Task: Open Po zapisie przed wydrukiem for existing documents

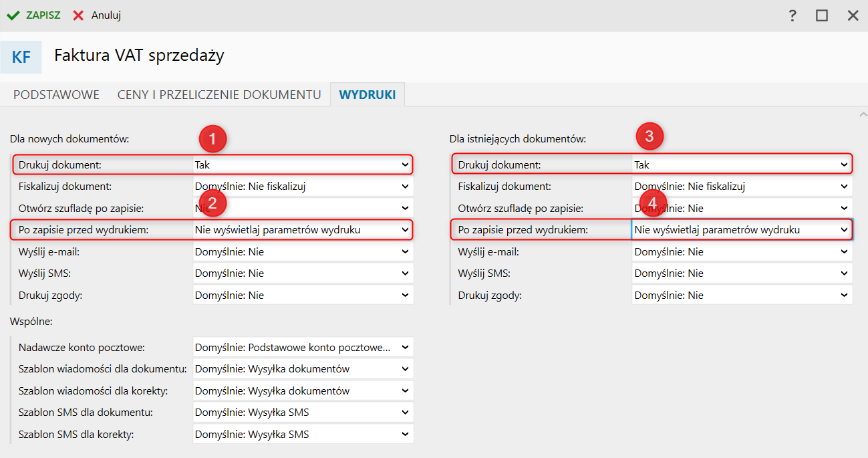Action: [742, 230]
